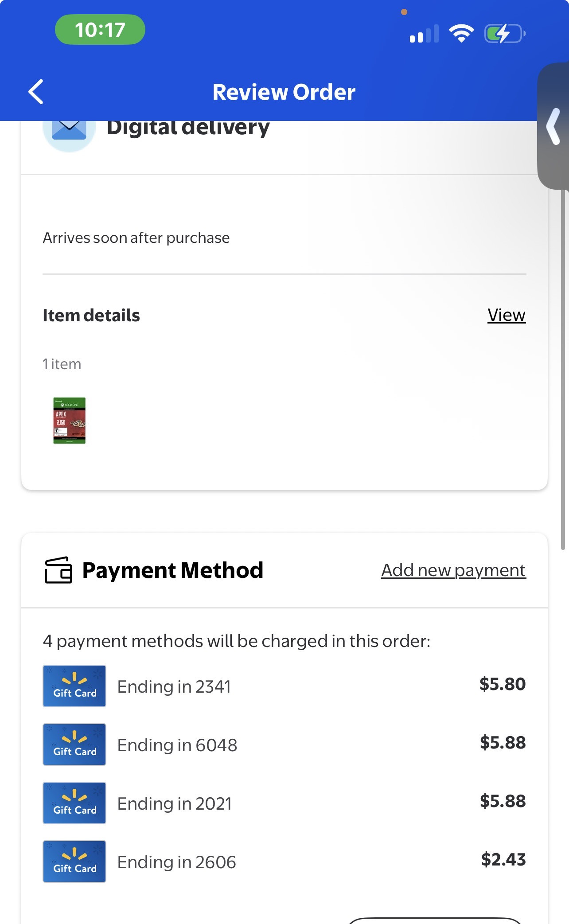Open the Apex coins product thumbnail
The height and width of the screenshot is (924, 569).
(69, 421)
